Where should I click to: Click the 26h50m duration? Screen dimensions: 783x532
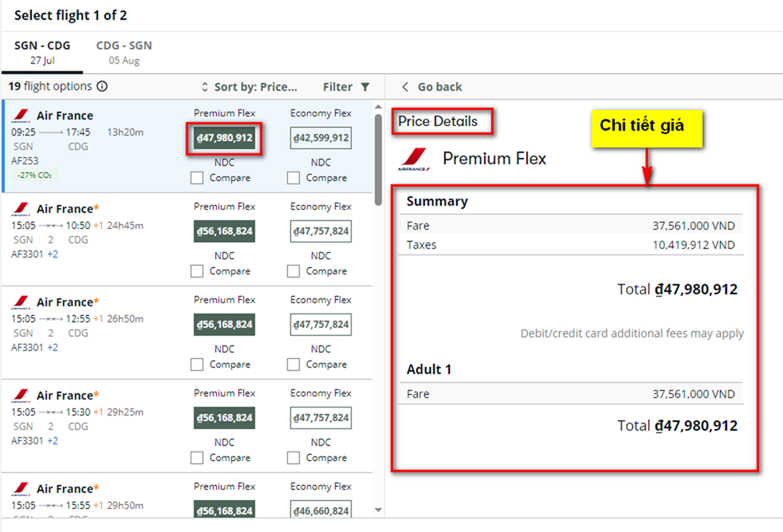tap(125, 319)
